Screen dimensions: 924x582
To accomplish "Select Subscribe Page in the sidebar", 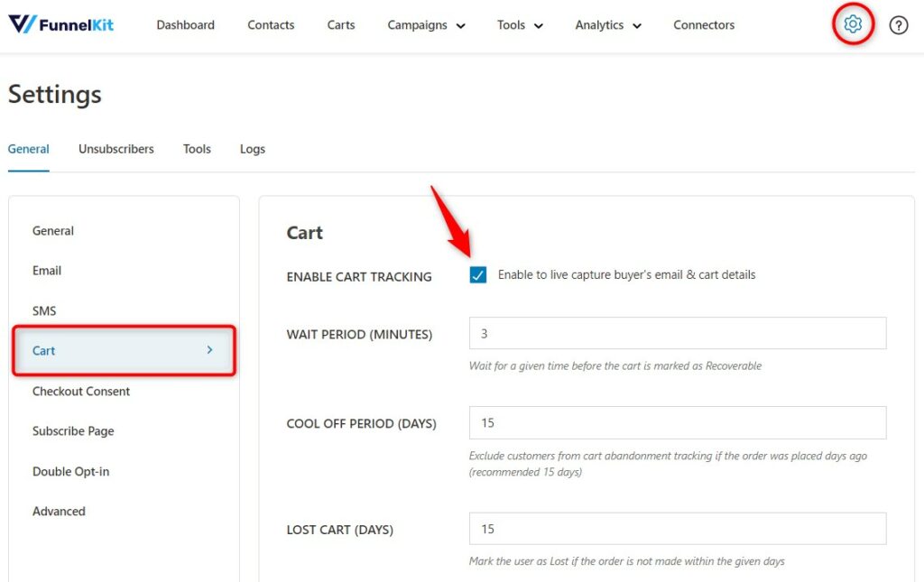I will [73, 431].
